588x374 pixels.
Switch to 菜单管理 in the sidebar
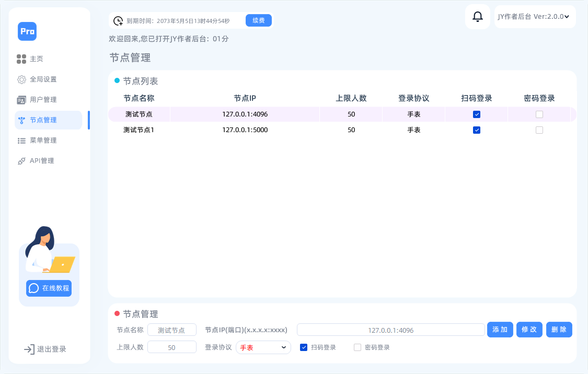(42, 140)
